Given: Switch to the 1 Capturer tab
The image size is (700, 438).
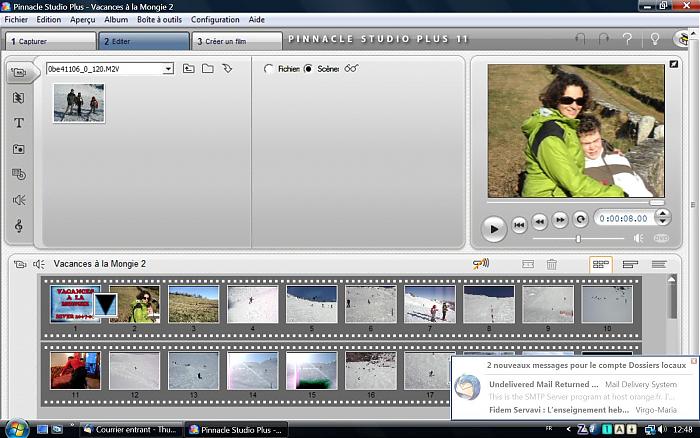Looking at the screenshot, I should (51, 41).
